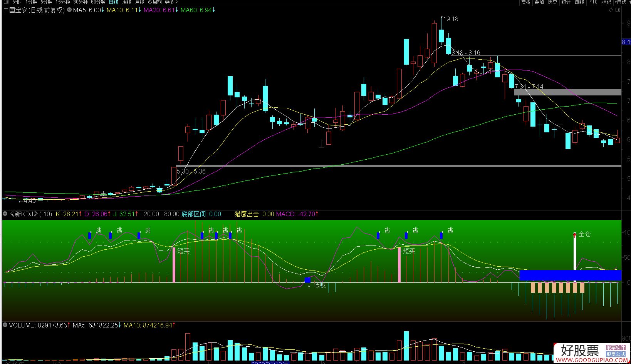The height and width of the screenshot is (364, 631).
Task: Click the 标记 mark button
Action: pos(606,2)
